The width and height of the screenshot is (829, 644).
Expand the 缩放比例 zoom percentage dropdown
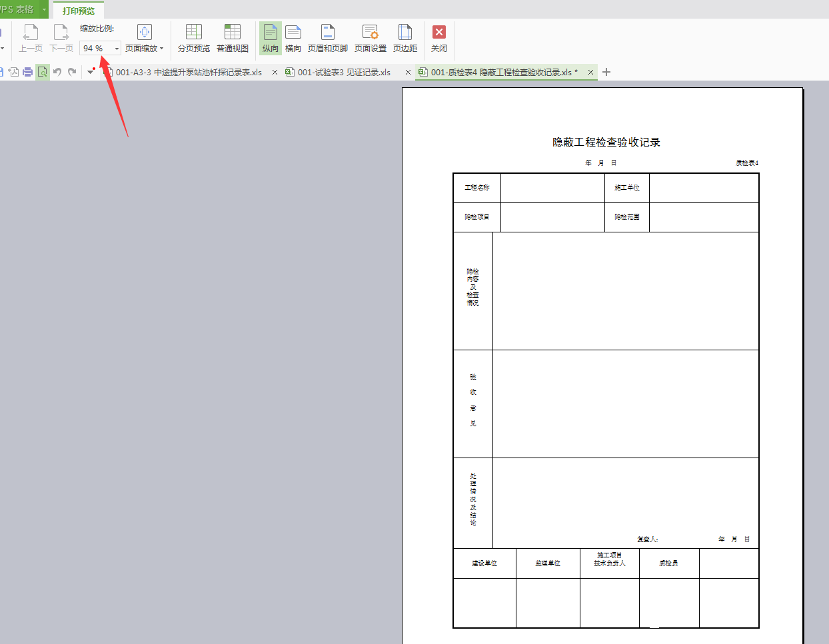(117, 49)
